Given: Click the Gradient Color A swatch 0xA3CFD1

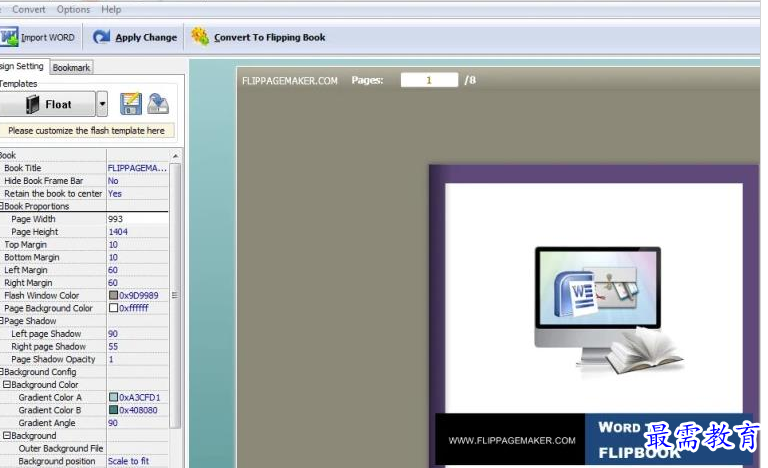Looking at the screenshot, I should [x=113, y=397].
